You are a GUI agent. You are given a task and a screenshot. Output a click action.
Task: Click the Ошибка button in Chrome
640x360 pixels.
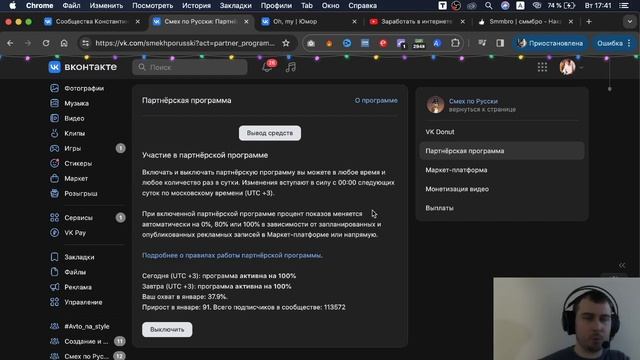(x=613, y=43)
